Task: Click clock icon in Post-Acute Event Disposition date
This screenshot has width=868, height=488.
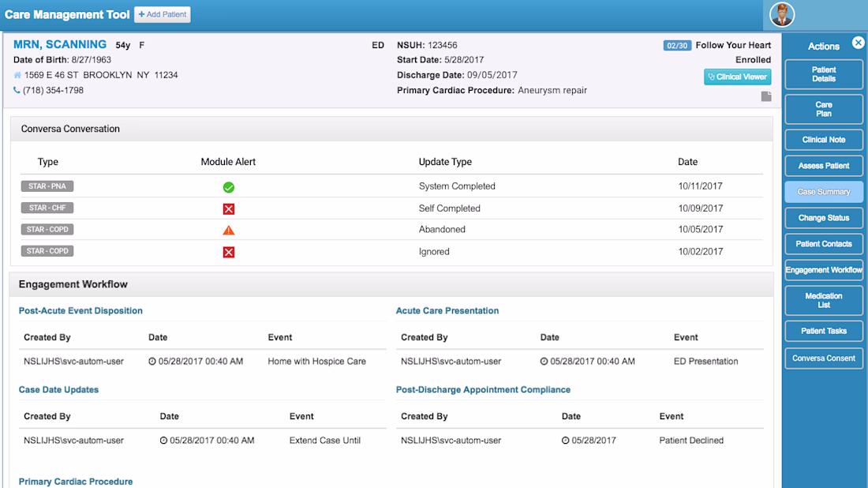Action: 152,361
